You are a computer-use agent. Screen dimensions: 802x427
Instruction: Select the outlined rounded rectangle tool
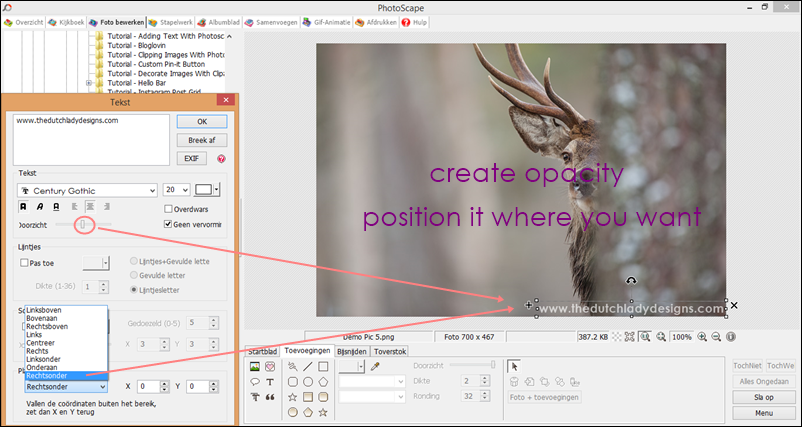pyautogui.click(x=293, y=382)
